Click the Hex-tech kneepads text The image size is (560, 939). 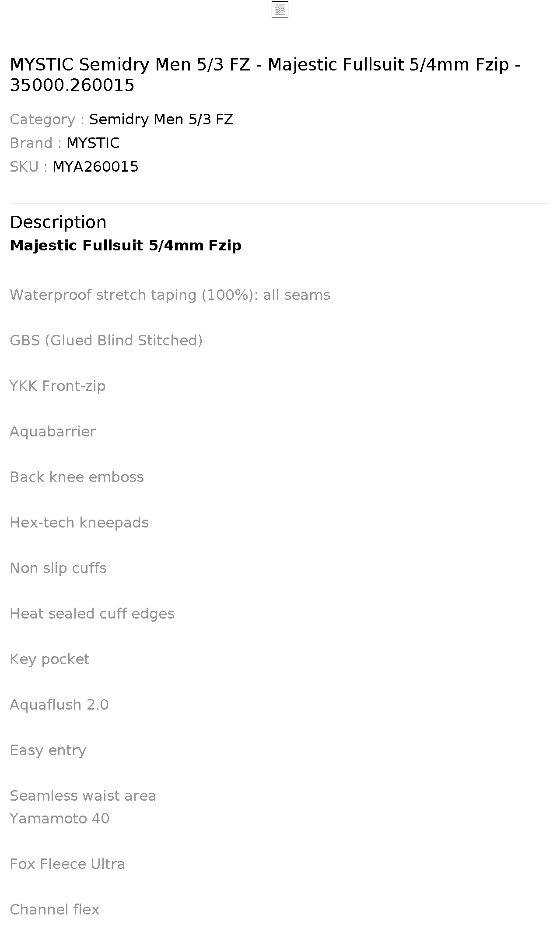click(x=79, y=523)
